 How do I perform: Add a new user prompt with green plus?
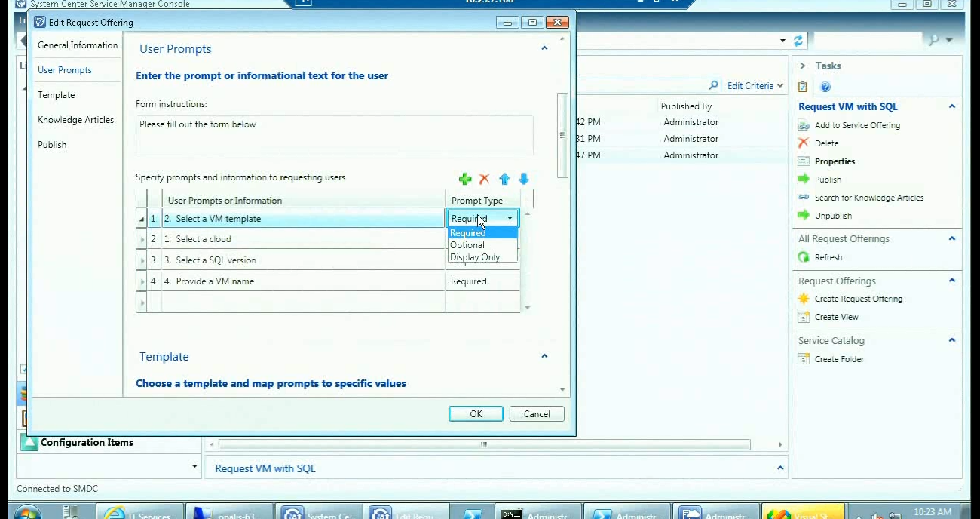(x=465, y=179)
